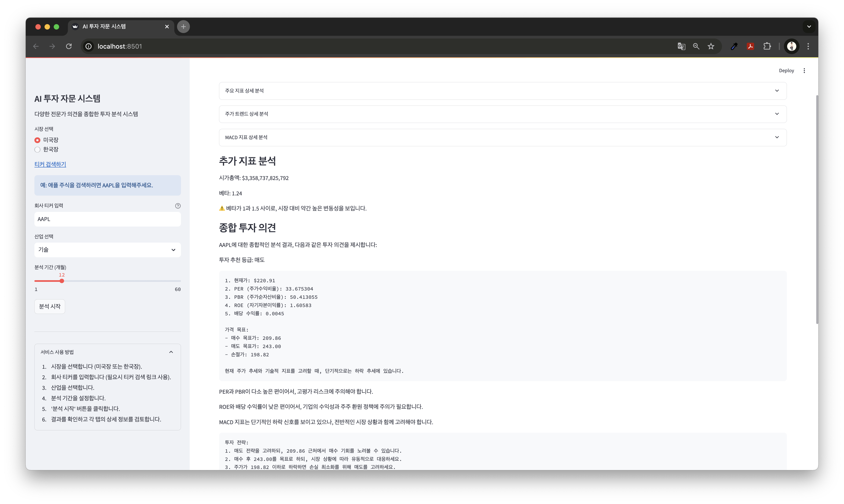
Task: Click the browser reload icon
Action: 69,46
